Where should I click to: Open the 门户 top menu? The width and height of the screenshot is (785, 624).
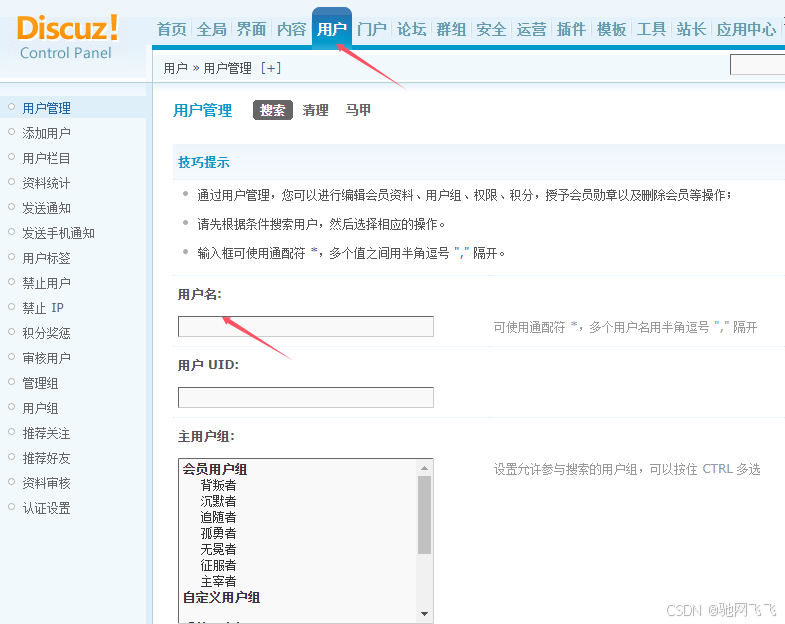pos(371,29)
